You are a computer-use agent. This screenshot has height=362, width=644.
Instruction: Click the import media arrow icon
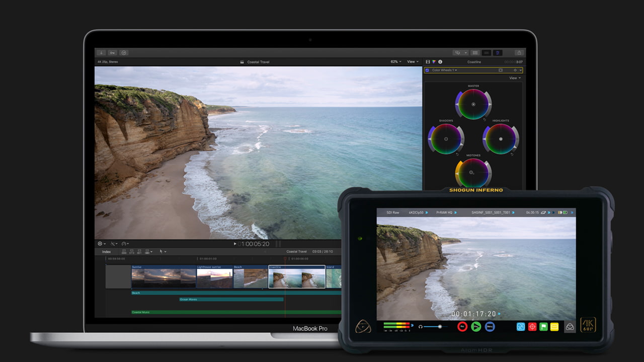click(x=102, y=52)
